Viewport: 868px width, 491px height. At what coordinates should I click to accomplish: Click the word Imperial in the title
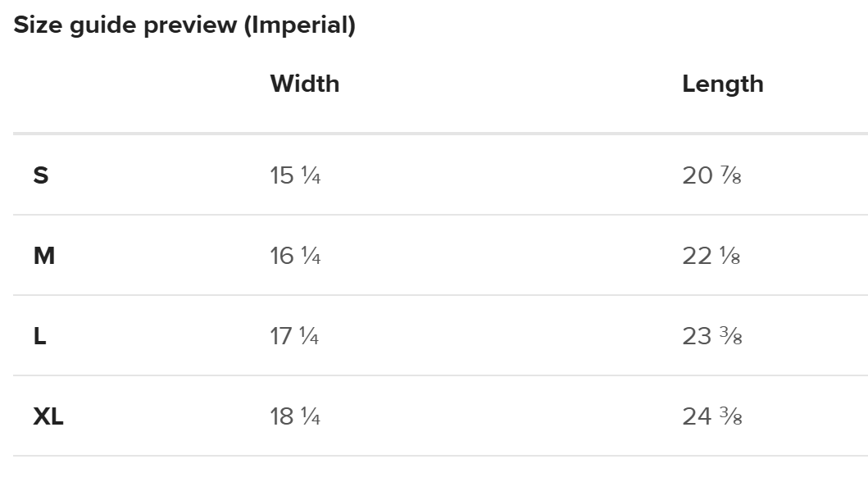tap(303, 25)
